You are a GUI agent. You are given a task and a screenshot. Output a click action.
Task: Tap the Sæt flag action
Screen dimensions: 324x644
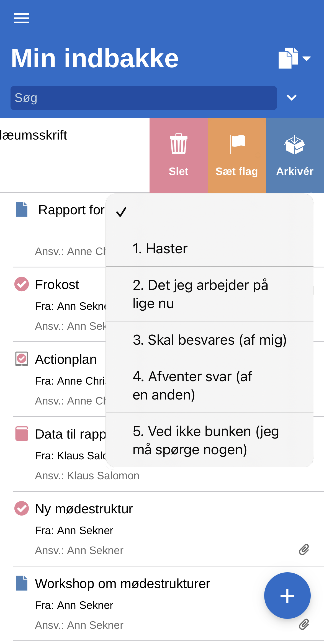237,155
